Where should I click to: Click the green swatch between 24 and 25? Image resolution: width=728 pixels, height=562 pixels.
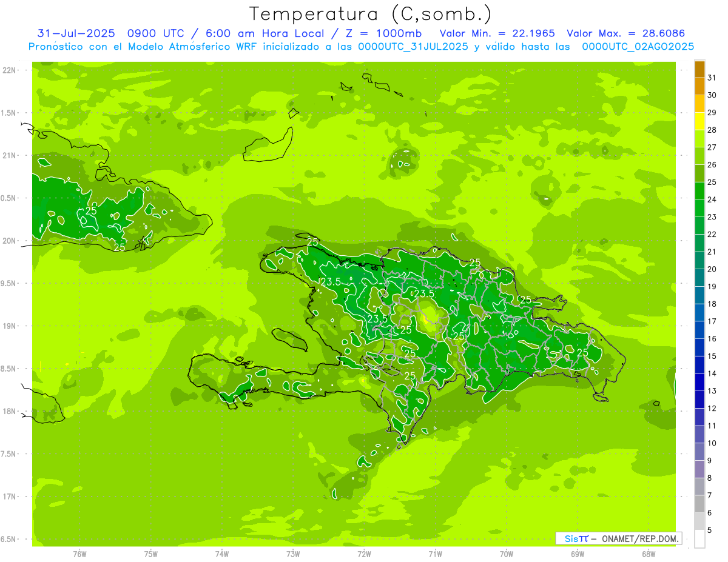click(x=700, y=191)
